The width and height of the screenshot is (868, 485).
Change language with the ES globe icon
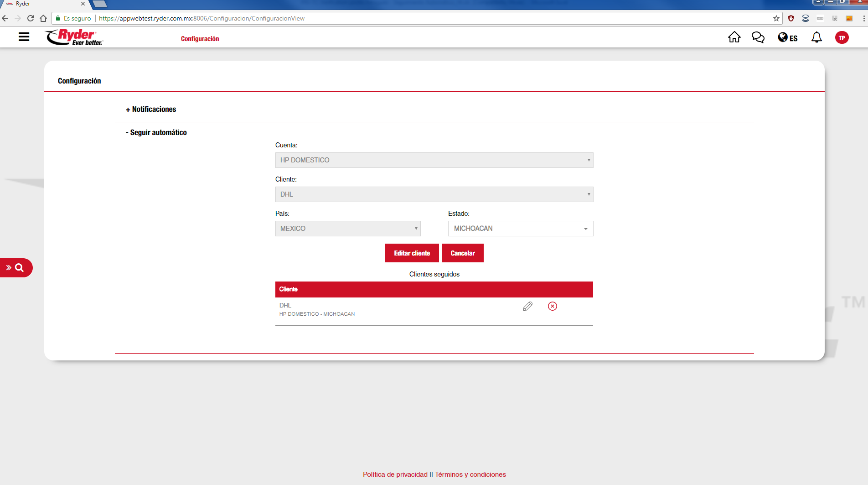coord(787,38)
